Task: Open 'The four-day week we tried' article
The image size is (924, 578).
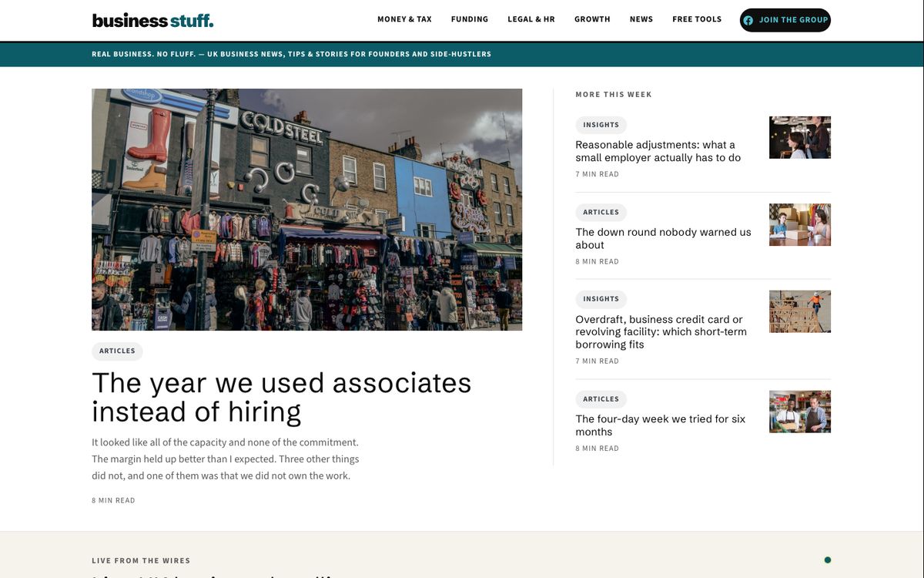Action: pyautogui.click(x=661, y=425)
